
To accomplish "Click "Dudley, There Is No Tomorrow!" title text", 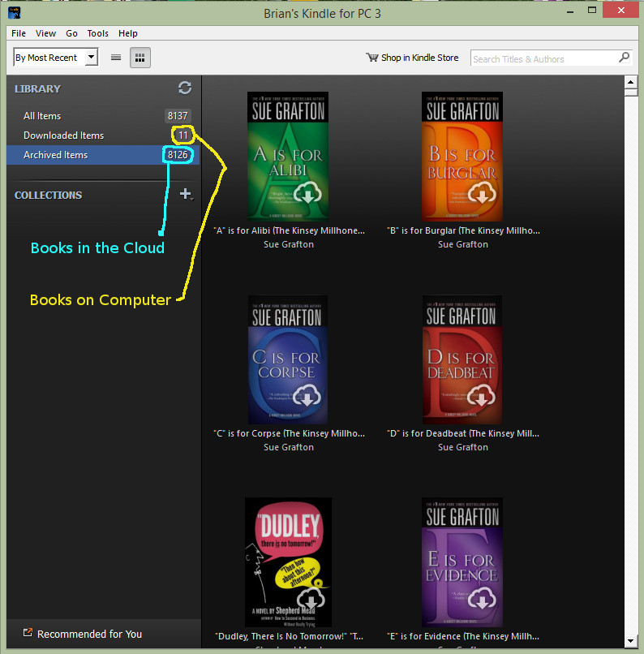I will (290, 636).
